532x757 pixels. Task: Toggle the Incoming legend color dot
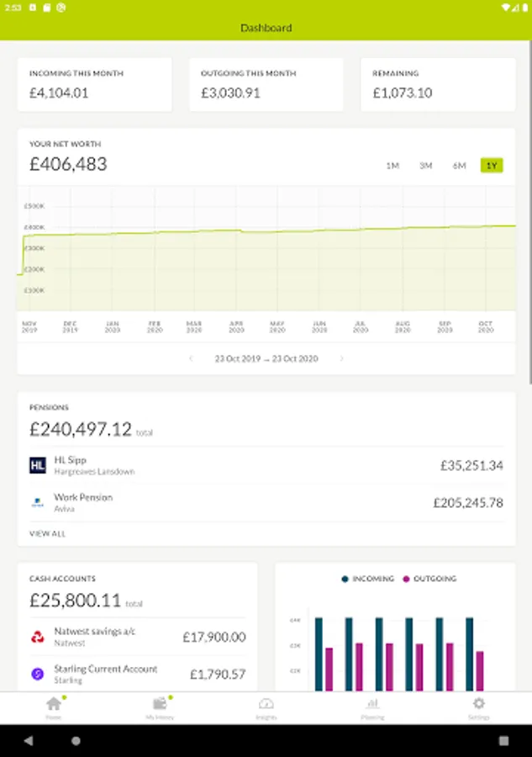(x=345, y=579)
